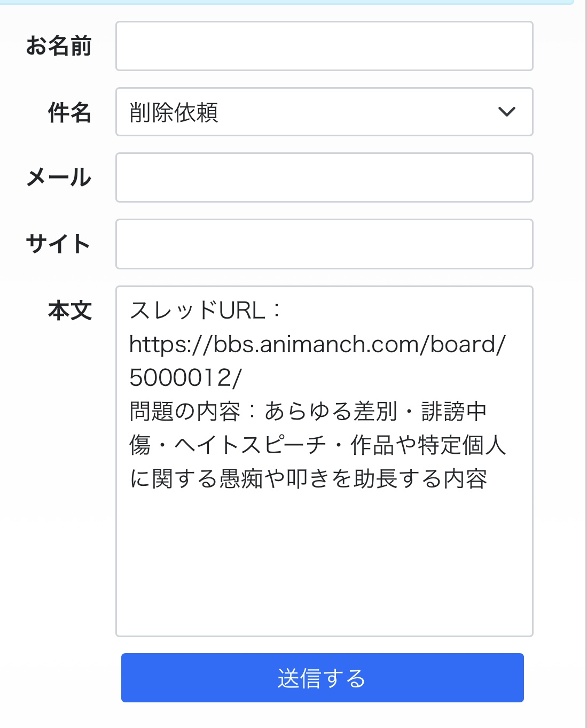Click the お名前 name input field
Screen dimensions: 587x728
pyautogui.click(x=324, y=46)
